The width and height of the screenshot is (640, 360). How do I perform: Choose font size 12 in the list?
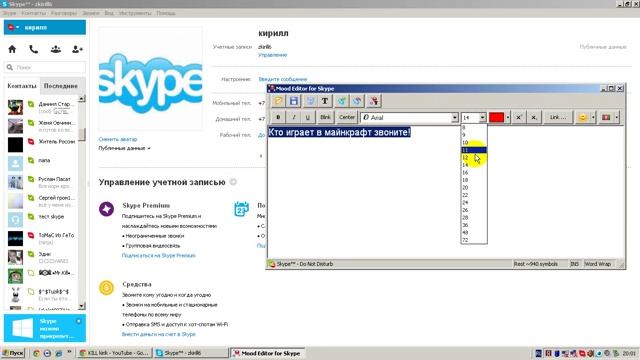[473, 158]
